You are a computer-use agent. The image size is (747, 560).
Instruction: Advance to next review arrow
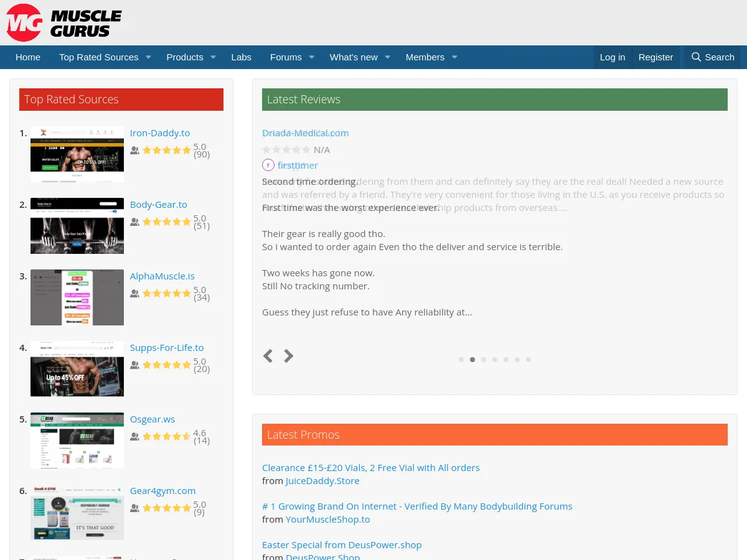289,356
